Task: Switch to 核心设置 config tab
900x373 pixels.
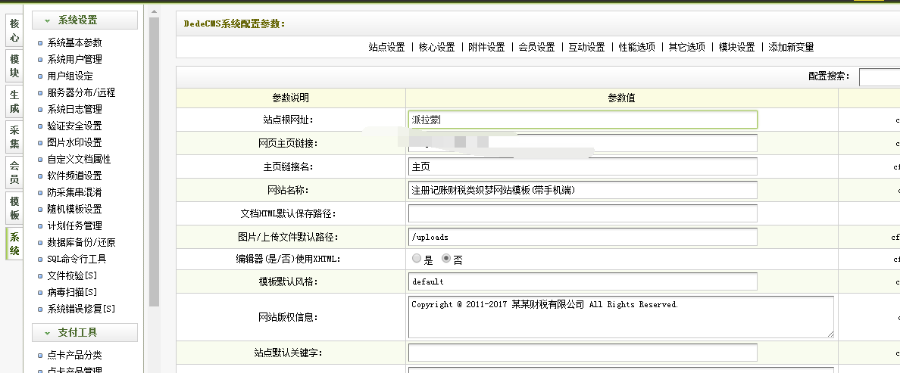Action: click(437, 48)
